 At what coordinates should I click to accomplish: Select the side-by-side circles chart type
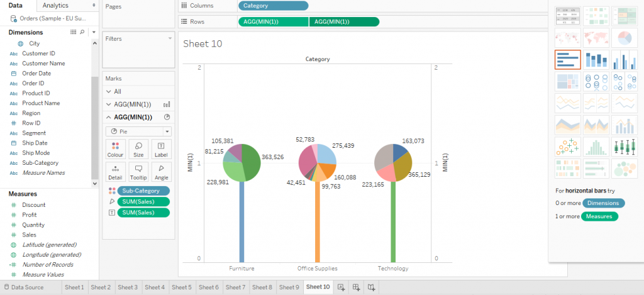tap(625, 81)
